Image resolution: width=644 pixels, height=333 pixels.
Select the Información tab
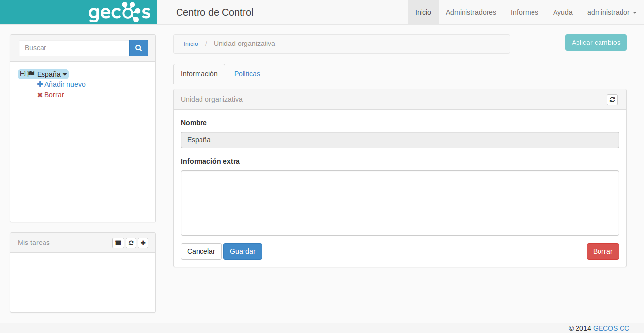(199, 74)
